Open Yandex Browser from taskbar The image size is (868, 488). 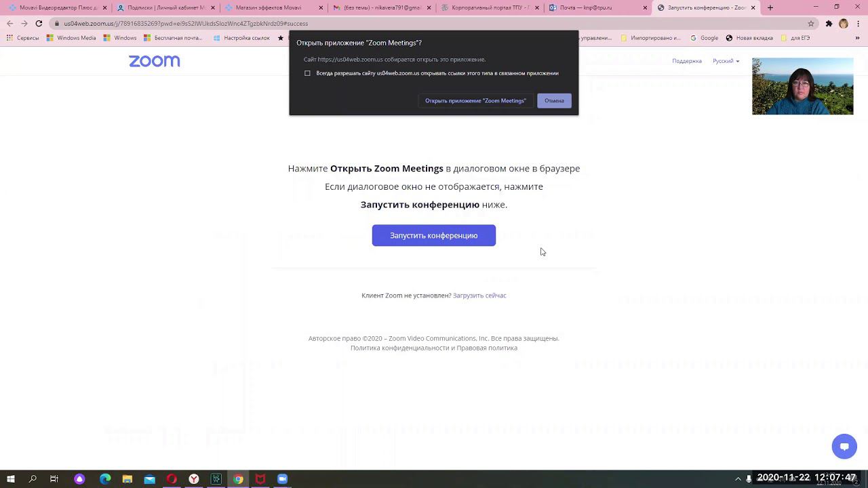coord(194,479)
